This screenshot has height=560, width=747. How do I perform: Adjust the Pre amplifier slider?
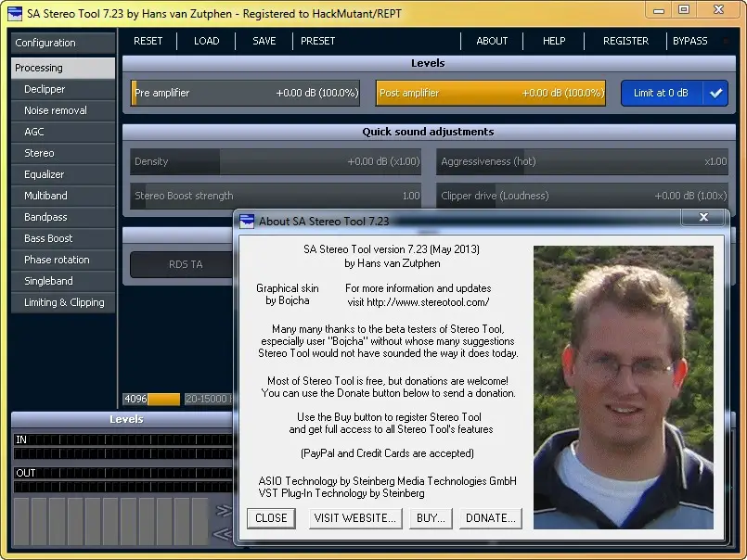(x=245, y=93)
